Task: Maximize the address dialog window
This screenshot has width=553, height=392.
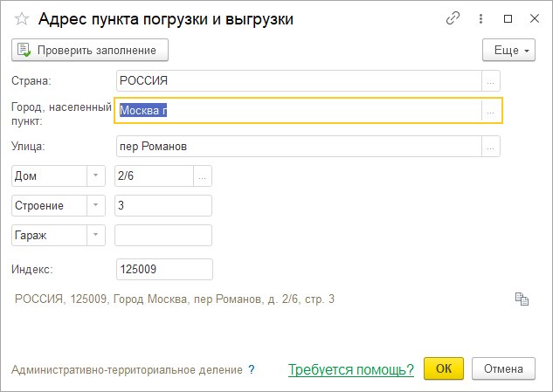Action: [508, 18]
